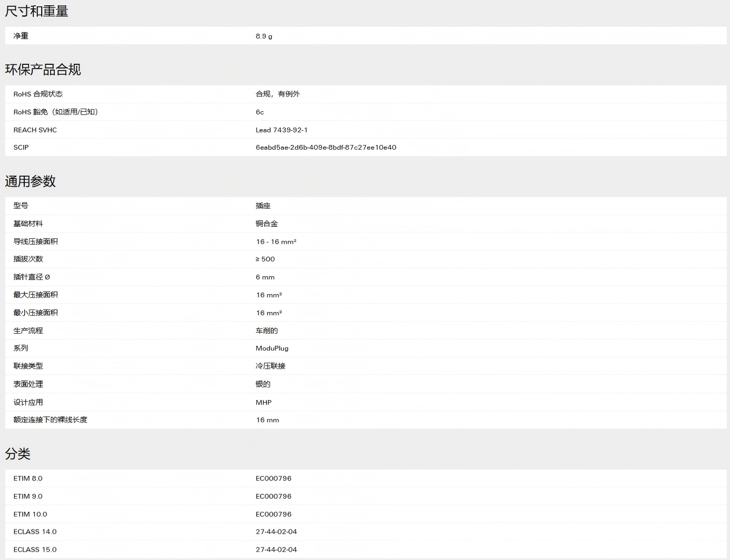Image resolution: width=730 pixels, height=560 pixels.
Task: Click the 8.9 g net weight value
Action: click(264, 36)
